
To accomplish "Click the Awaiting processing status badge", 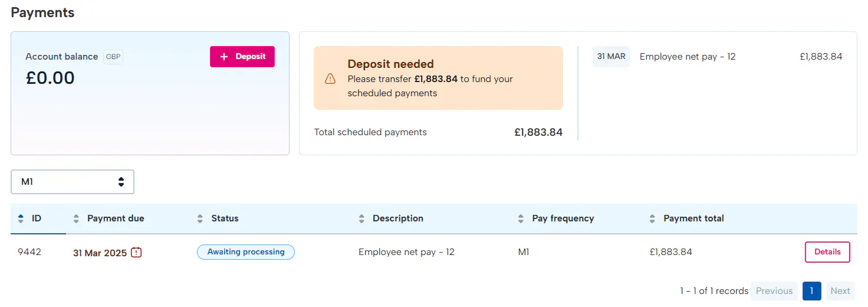I will 246,252.
